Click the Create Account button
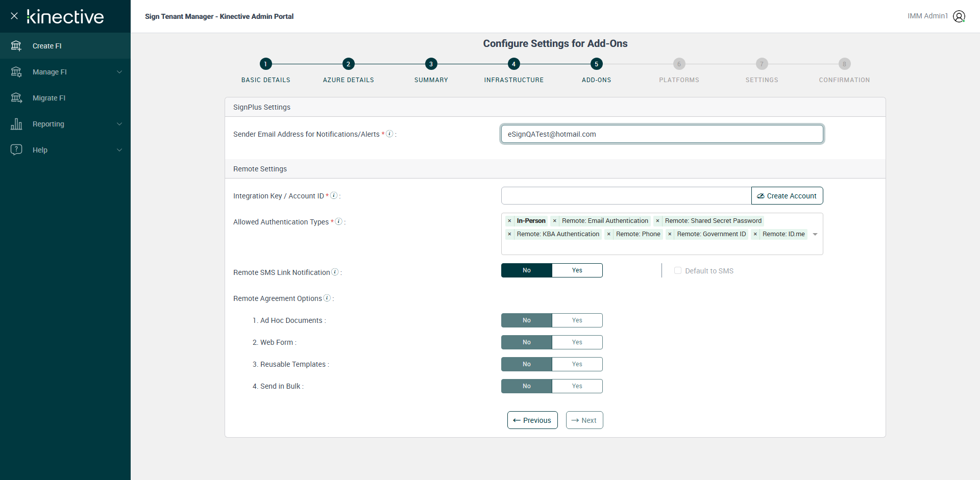 pyautogui.click(x=787, y=196)
